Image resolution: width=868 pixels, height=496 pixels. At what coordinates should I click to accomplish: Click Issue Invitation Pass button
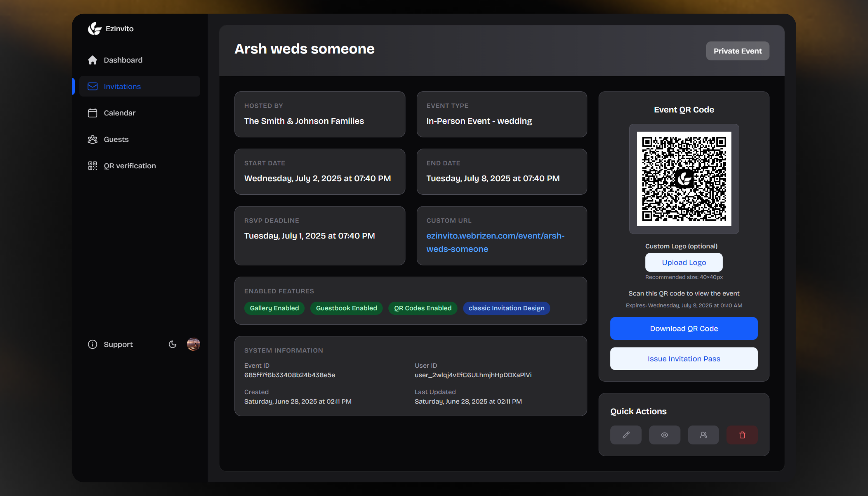pos(684,359)
